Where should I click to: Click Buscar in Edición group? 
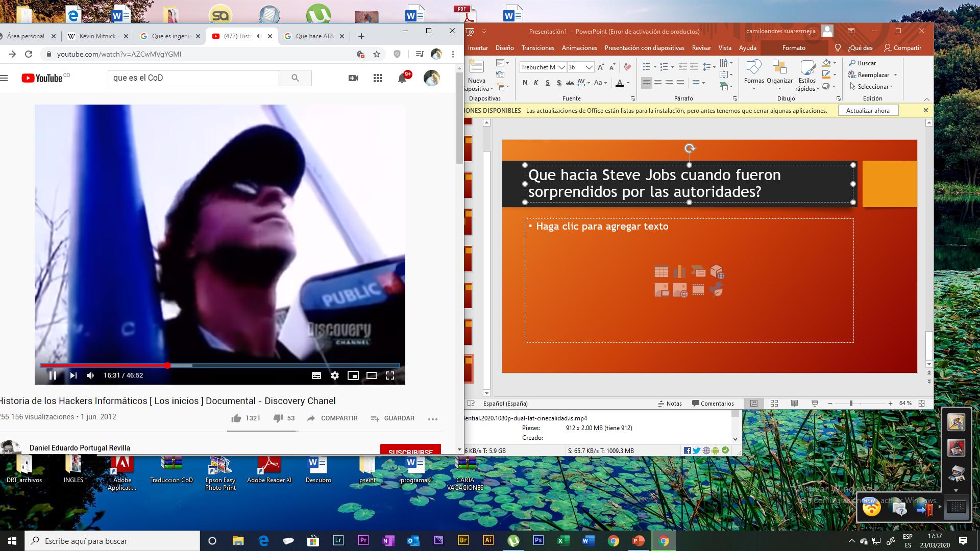click(863, 63)
